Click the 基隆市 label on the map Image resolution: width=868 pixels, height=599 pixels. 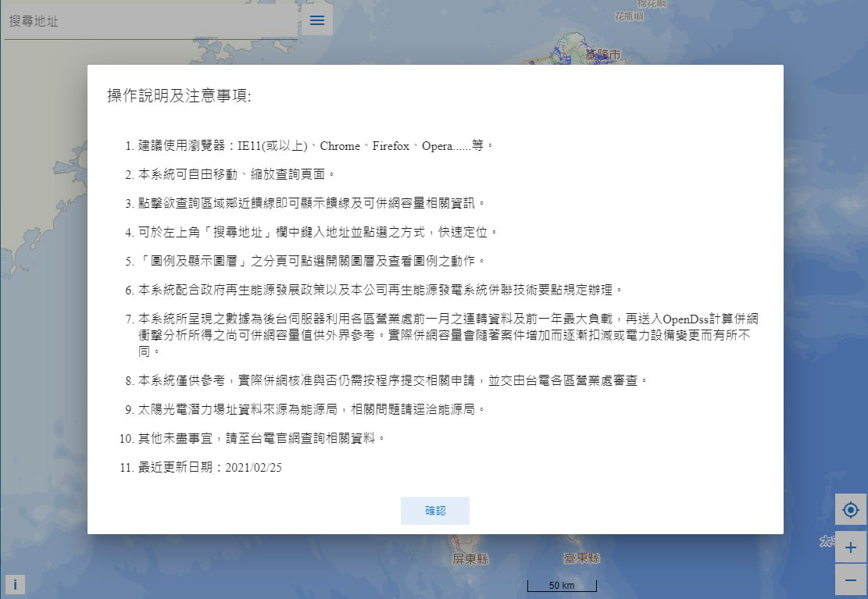tap(602, 55)
